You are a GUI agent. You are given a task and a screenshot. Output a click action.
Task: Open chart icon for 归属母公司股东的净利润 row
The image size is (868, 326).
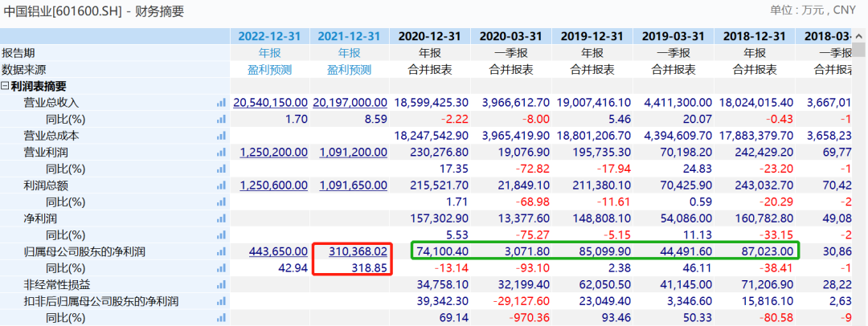point(222,252)
